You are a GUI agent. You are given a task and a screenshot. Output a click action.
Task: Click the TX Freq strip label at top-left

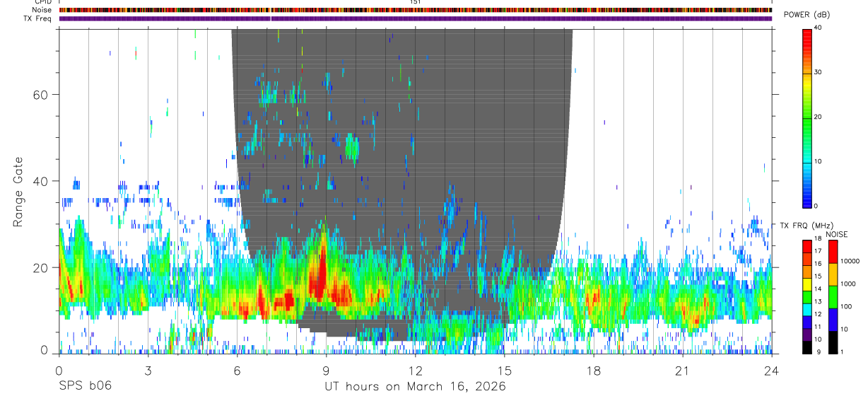point(37,18)
